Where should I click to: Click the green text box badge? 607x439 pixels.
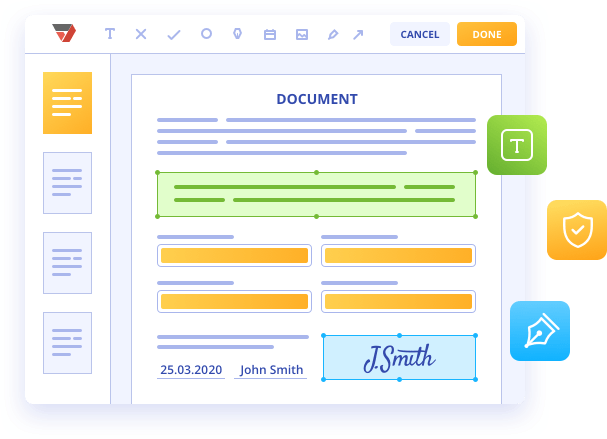click(517, 146)
